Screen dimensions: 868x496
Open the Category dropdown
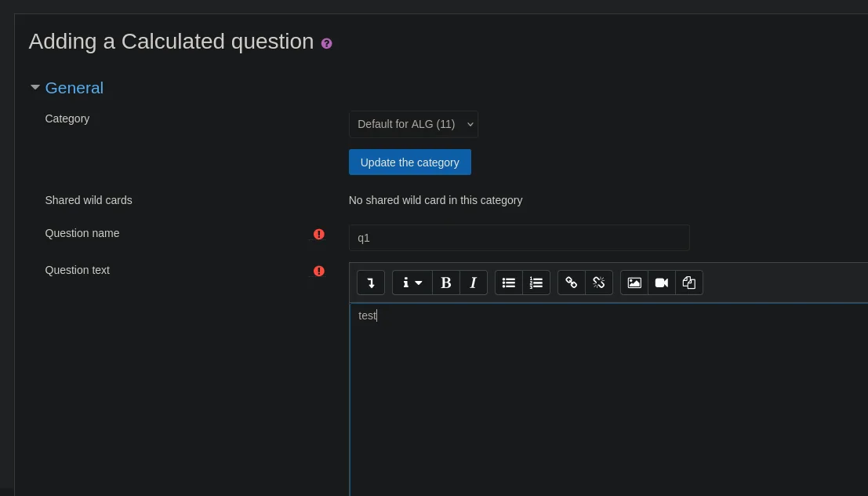click(413, 124)
